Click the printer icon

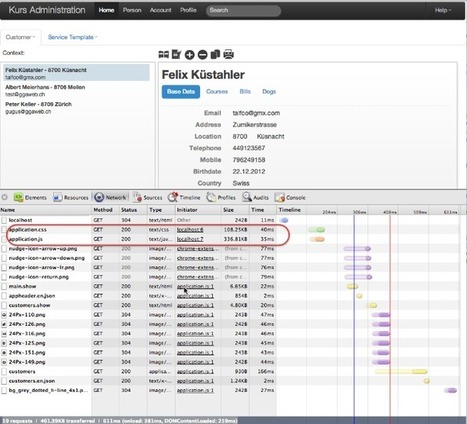pyautogui.click(x=228, y=54)
